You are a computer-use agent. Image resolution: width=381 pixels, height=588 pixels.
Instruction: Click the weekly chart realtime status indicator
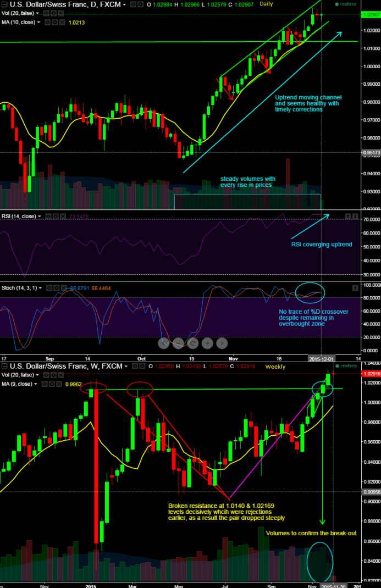coord(346,365)
